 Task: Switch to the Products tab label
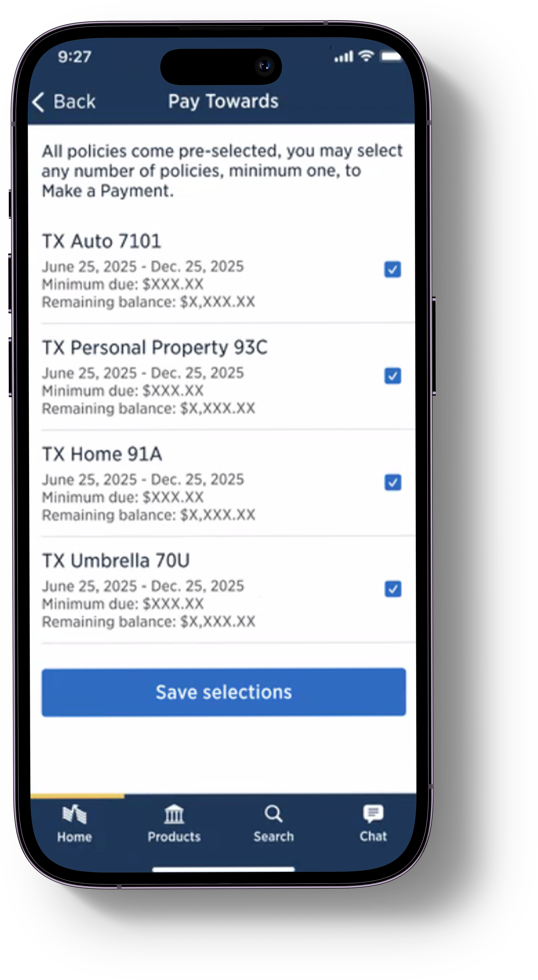point(174,837)
